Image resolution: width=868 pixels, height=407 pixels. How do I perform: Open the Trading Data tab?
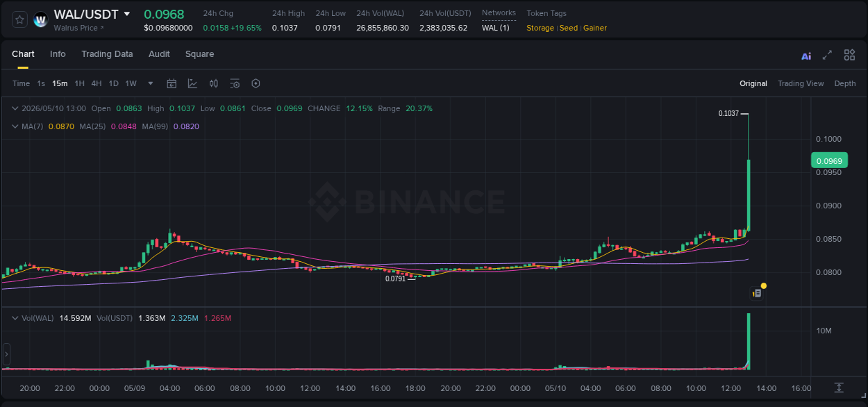(107, 54)
